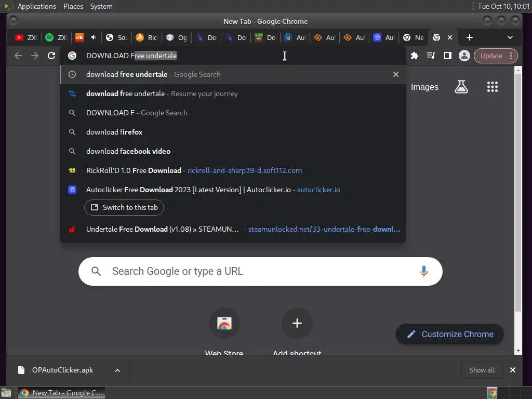Switch to the Spotify tab
532x399 pixels.
56,37
